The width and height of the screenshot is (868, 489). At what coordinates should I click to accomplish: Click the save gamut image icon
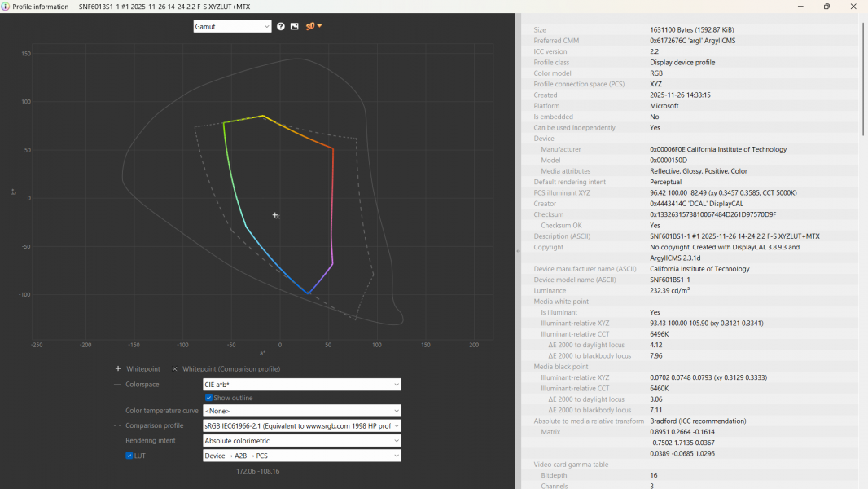pyautogui.click(x=295, y=27)
